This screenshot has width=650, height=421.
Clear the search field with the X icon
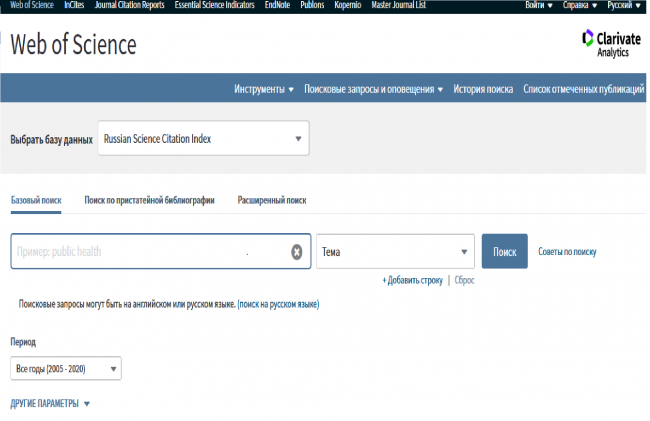pyautogui.click(x=296, y=252)
